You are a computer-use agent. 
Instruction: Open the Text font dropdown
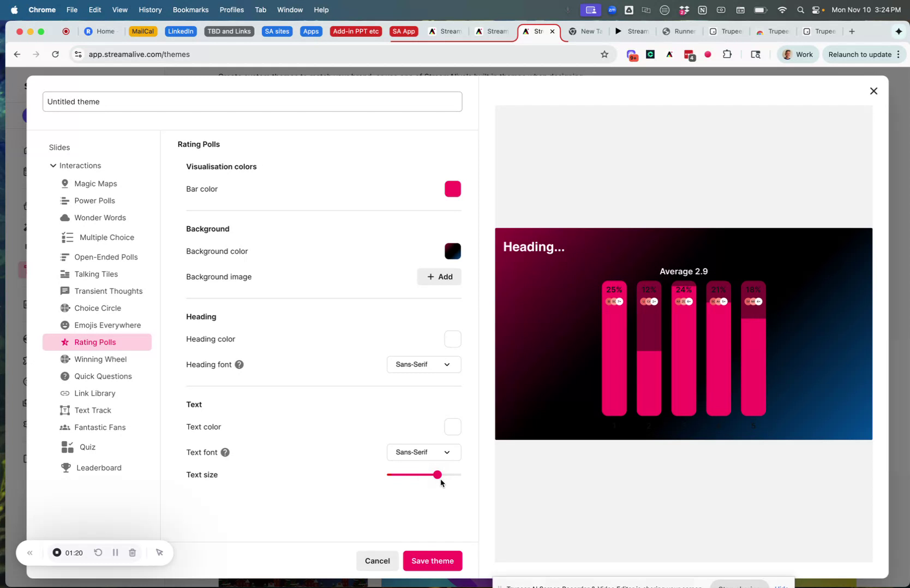click(423, 452)
